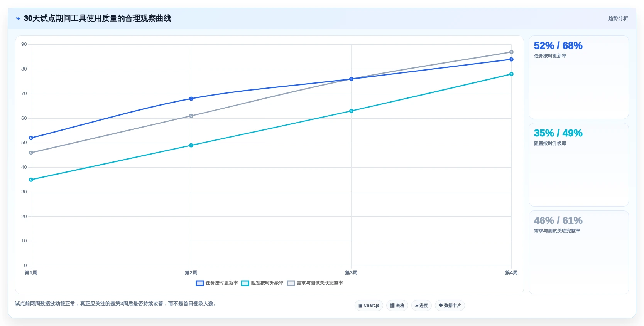
Task: Click the lightning icon beside the title
Action: [18, 18]
